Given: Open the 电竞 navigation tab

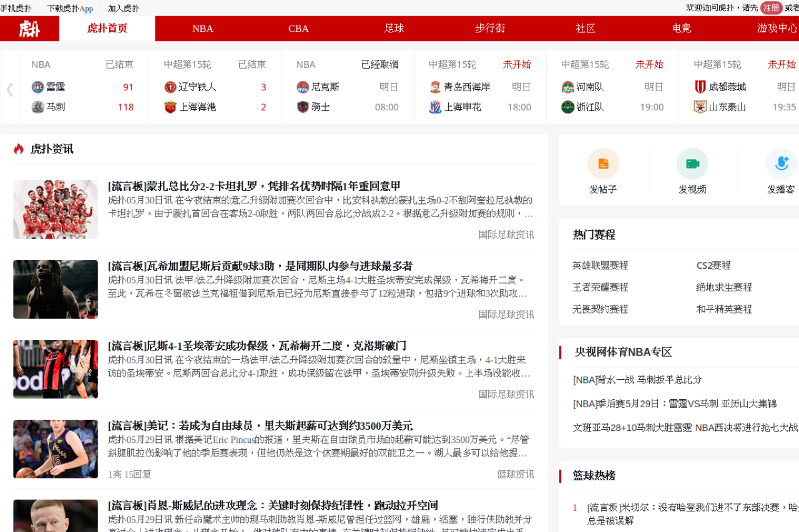Looking at the screenshot, I should pos(682,29).
